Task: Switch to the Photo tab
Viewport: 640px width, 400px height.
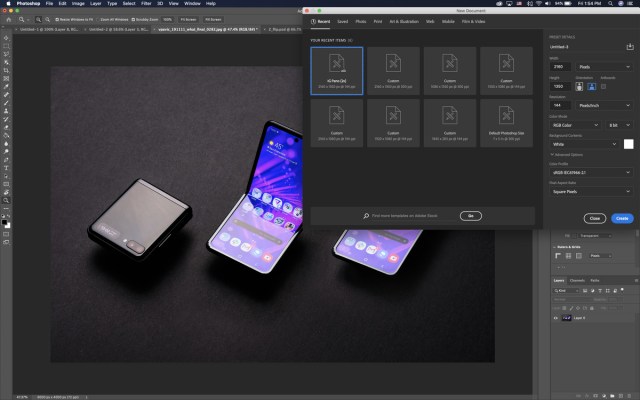Action: (361, 21)
